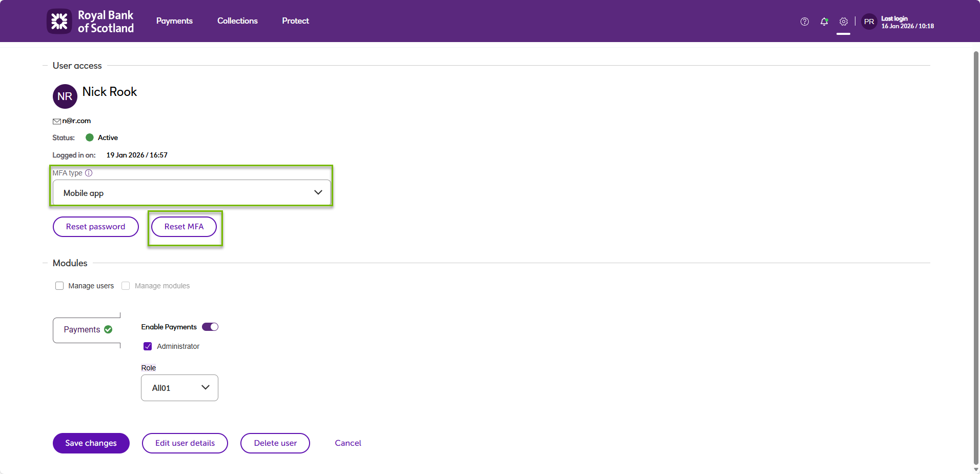This screenshot has height=474, width=980.
Task: Click the User access heading
Action: [x=77, y=66]
